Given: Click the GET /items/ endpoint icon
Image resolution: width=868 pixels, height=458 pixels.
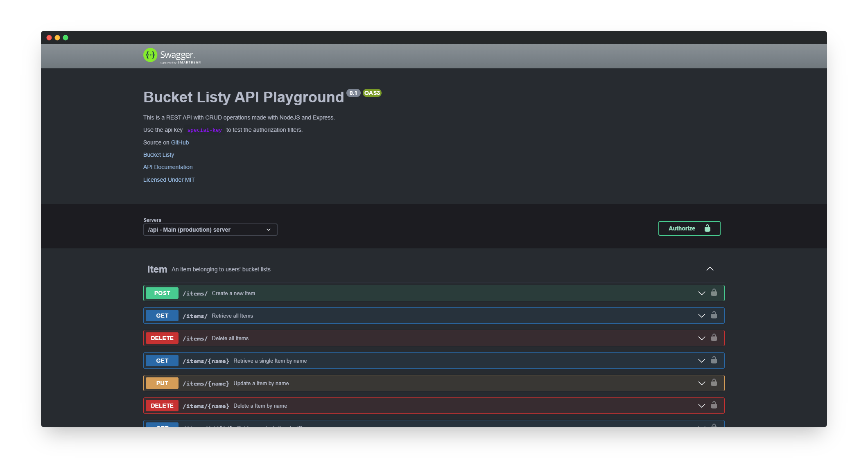Looking at the screenshot, I should coord(162,315).
